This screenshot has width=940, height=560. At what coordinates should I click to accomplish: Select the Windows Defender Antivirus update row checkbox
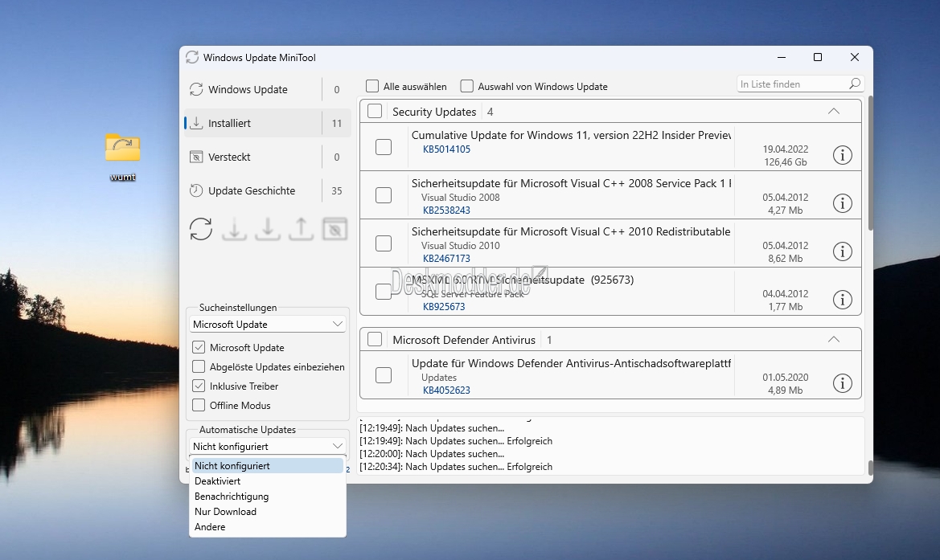[384, 375]
